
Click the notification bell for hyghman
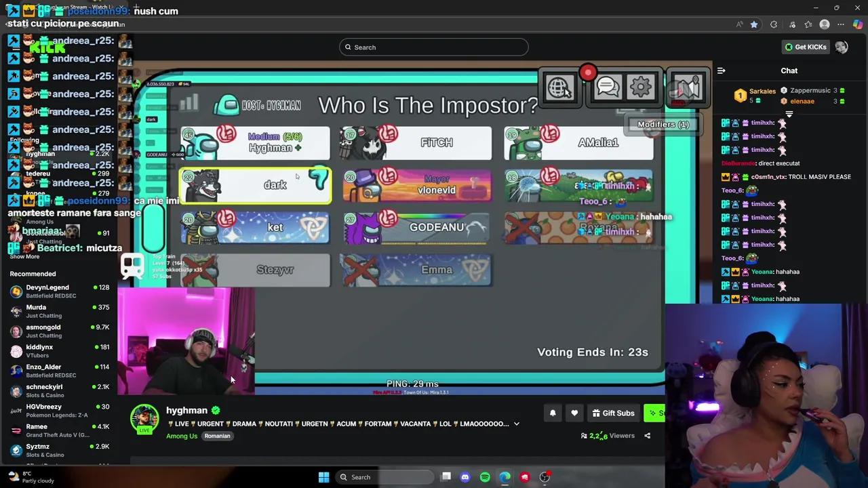[x=553, y=413]
